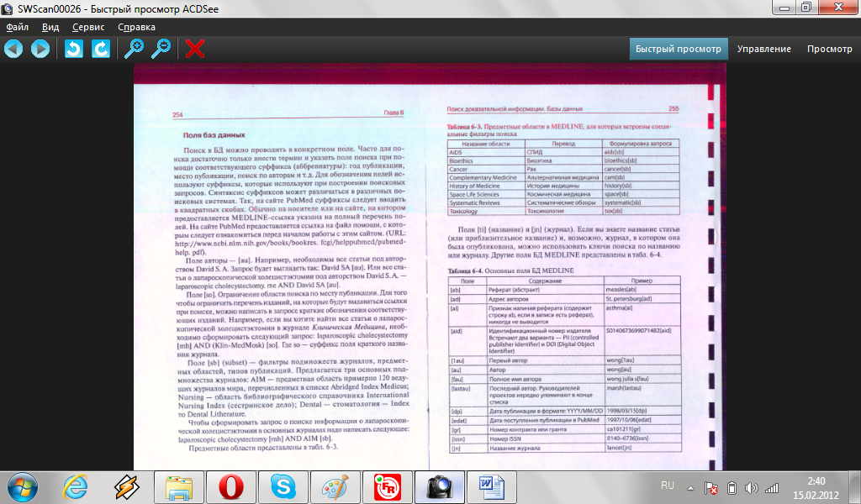861x504 pixels.
Task: Click 'Поля баз данных' heading in scan
Action: coord(214,135)
